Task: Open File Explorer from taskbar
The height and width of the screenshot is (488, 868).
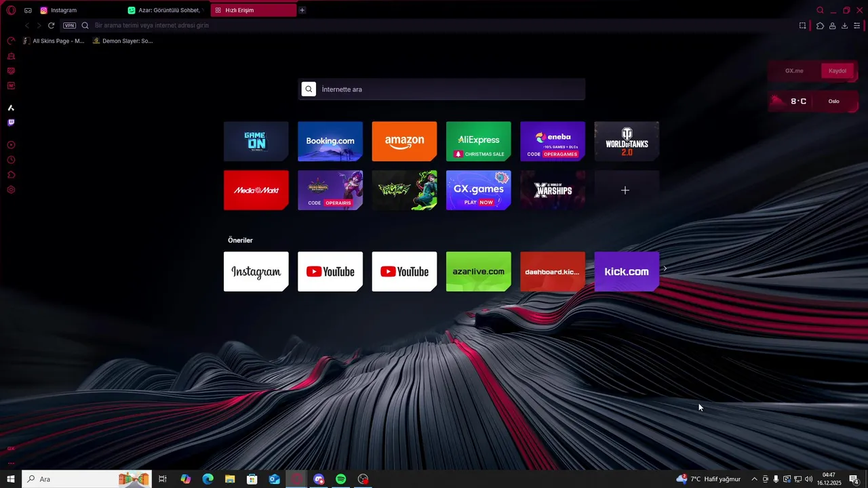Action: coord(230,479)
